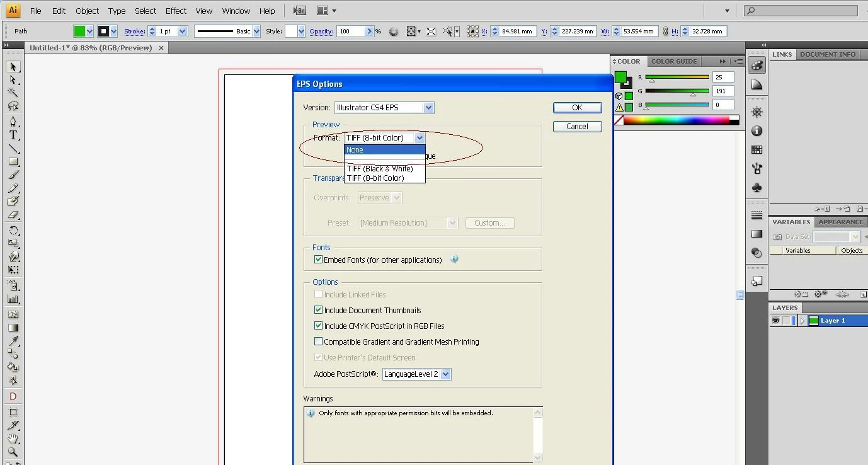Select the Column Graph tool
Image resolution: width=868 pixels, height=465 pixels.
[x=13, y=299]
